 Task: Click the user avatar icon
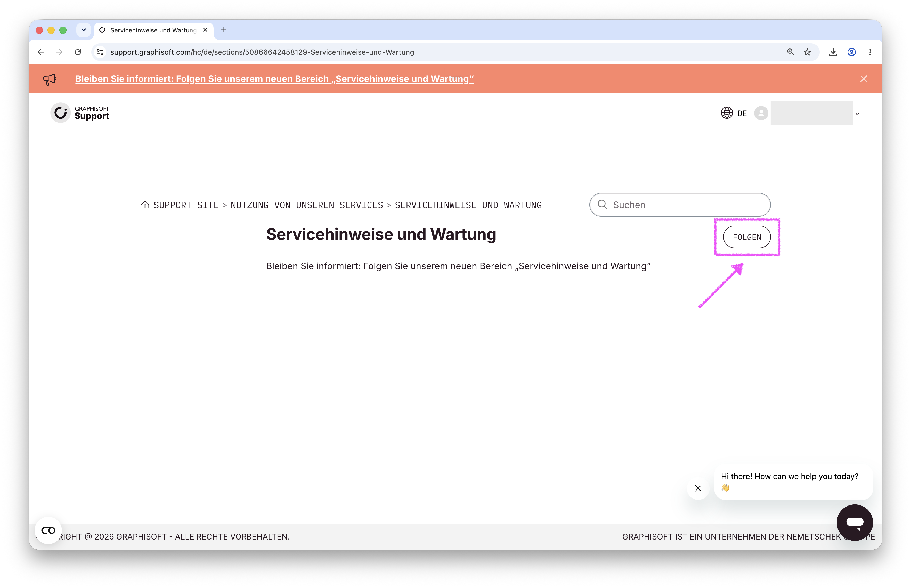point(761,113)
